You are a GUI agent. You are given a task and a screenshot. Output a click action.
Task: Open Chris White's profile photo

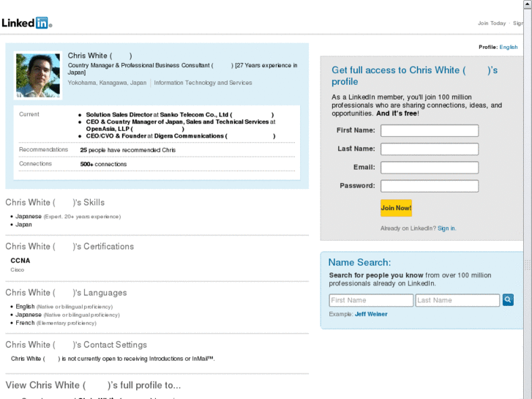coord(38,75)
